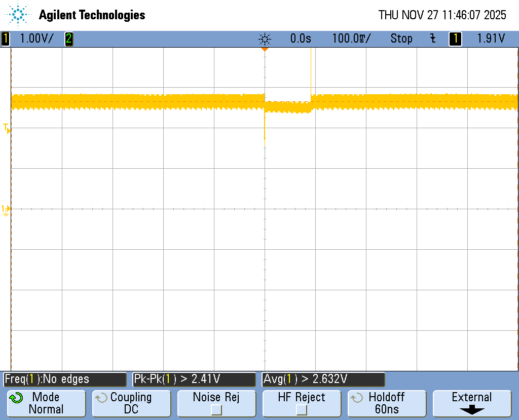Open the trigger Mode Normal selector
The image size is (519, 420).
[x=46, y=403]
